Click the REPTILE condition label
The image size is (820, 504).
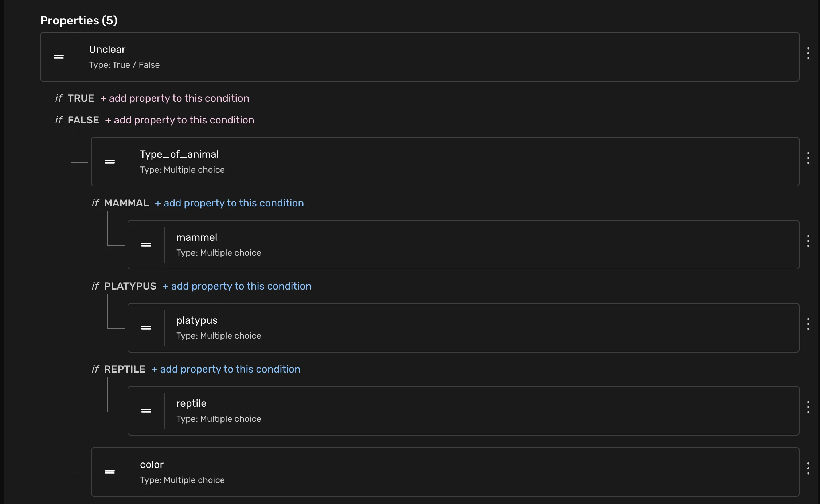tap(125, 369)
